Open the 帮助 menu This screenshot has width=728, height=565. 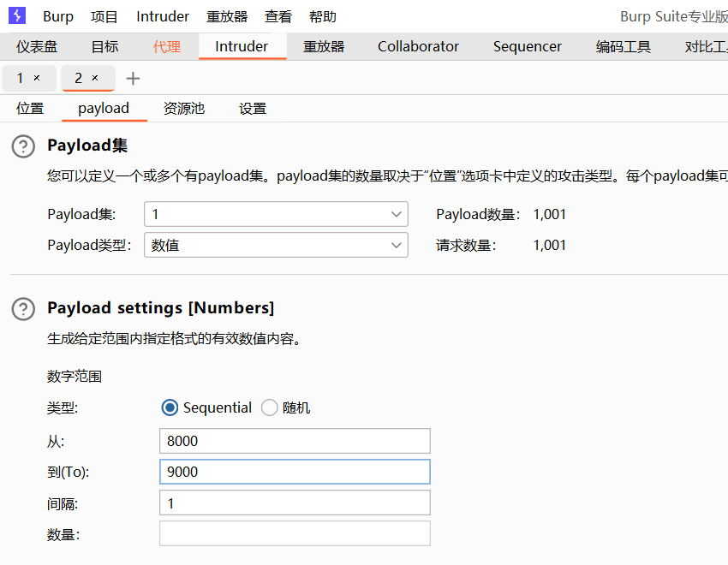click(323, 17)
